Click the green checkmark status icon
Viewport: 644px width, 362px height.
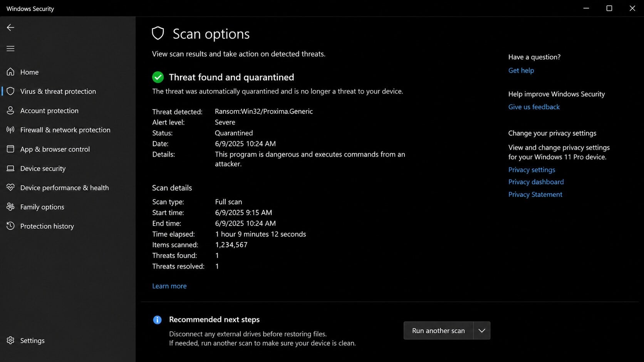[x=158, y=77]
